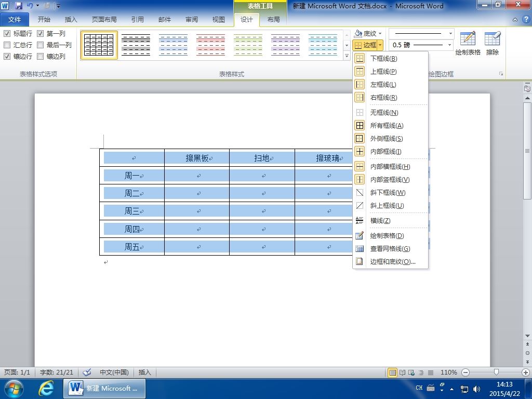Click the 周三 table cell
532x399 pixels.
pos(132,211)
